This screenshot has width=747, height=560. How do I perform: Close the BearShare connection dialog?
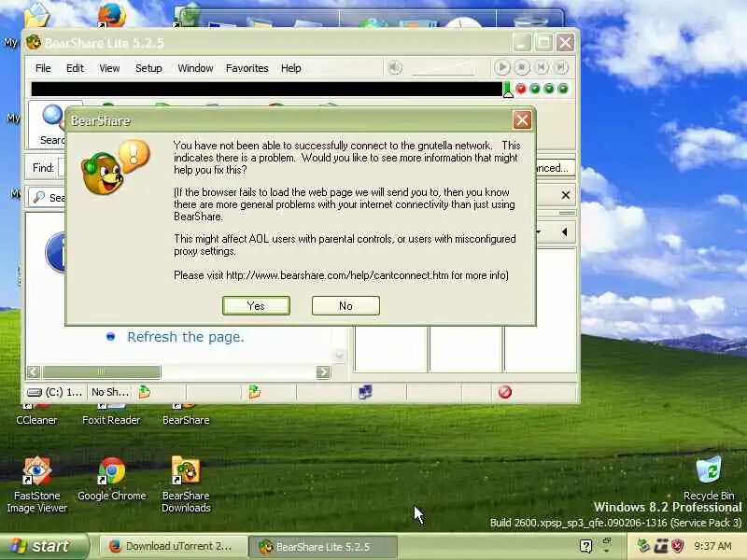pyautogui.click(x=522, y=120)
